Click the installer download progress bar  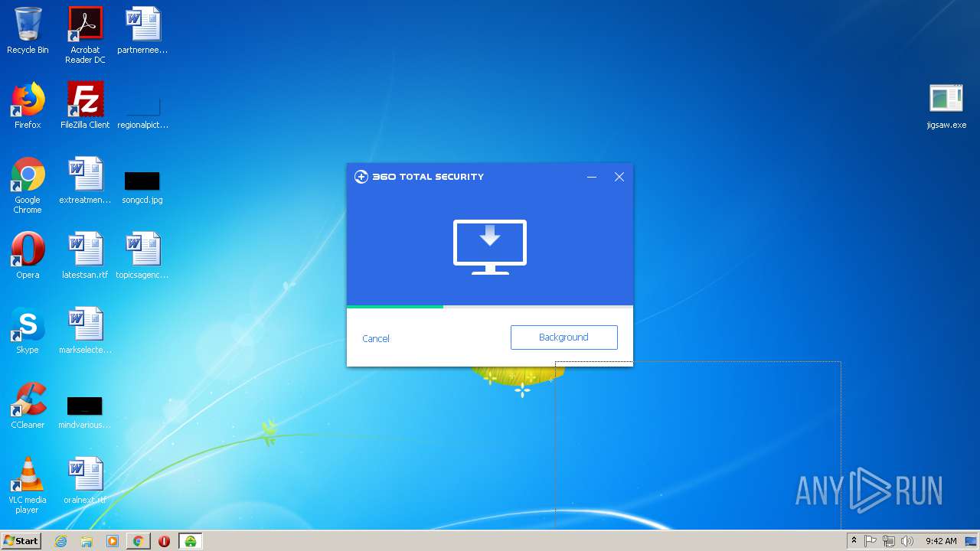pos(490,307)
